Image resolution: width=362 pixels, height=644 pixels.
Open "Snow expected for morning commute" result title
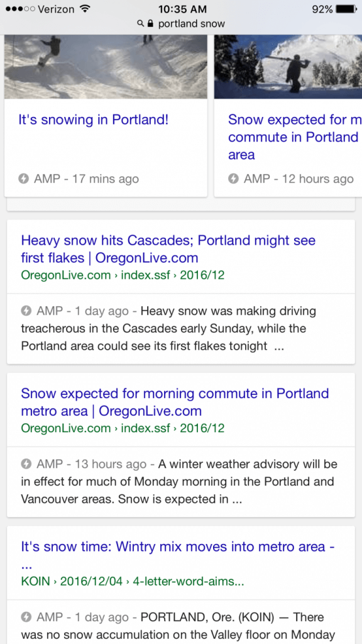pyautogui.click(x=175, y=402)
